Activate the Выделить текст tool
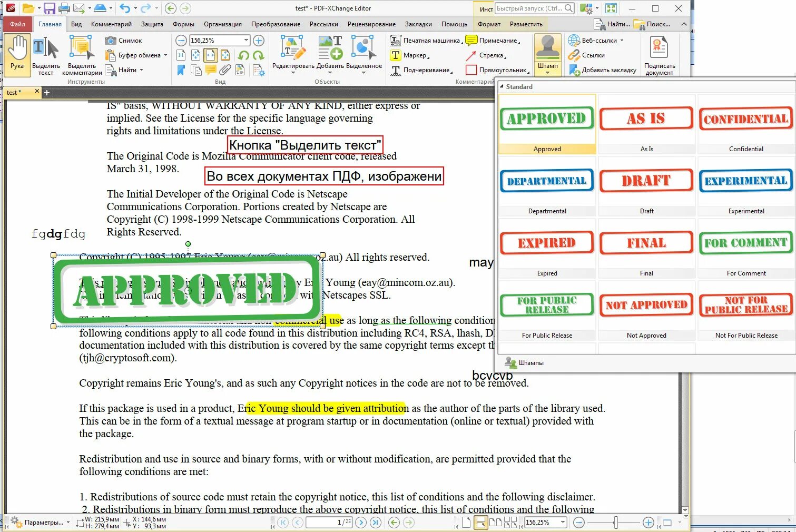Screen dimensions: 796x532 tap(46, 56)
